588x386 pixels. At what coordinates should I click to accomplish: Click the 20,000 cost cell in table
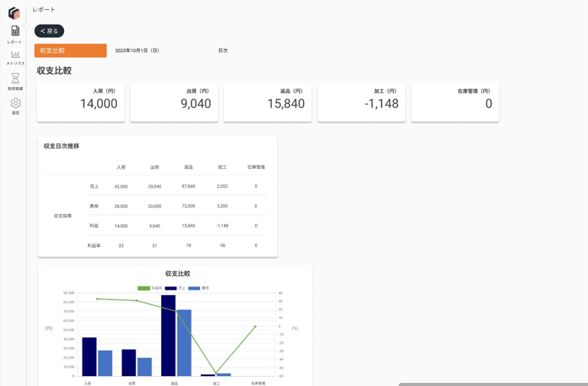(154, 206)
